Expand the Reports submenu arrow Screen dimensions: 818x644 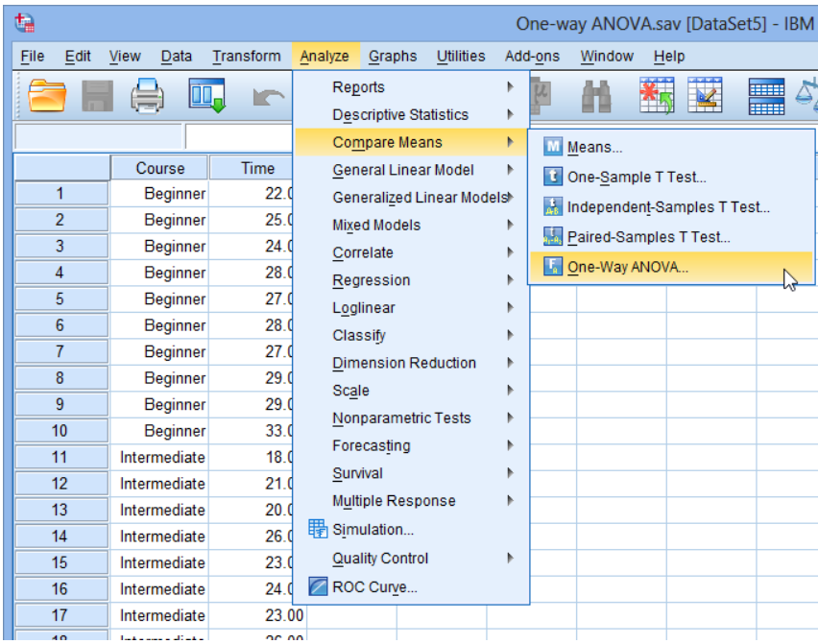510,86
